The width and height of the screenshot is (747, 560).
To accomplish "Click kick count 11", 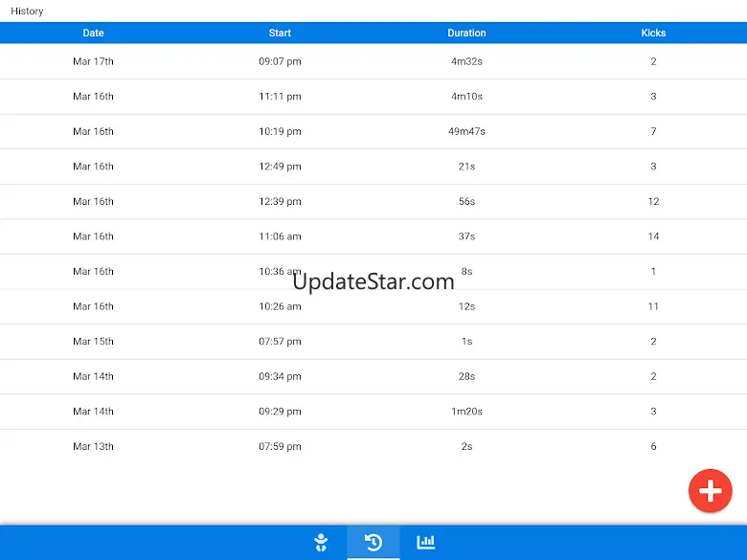I will [x=653, y=306].
